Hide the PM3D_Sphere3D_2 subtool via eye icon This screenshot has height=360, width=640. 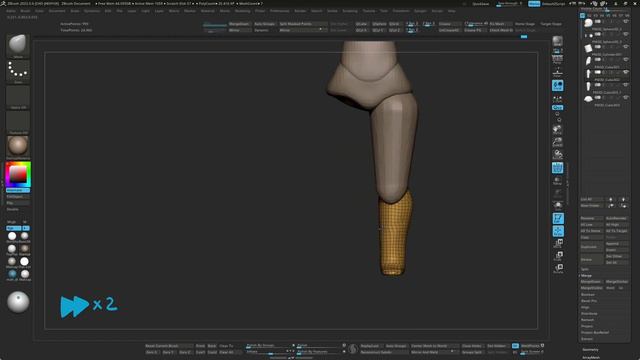626,34
